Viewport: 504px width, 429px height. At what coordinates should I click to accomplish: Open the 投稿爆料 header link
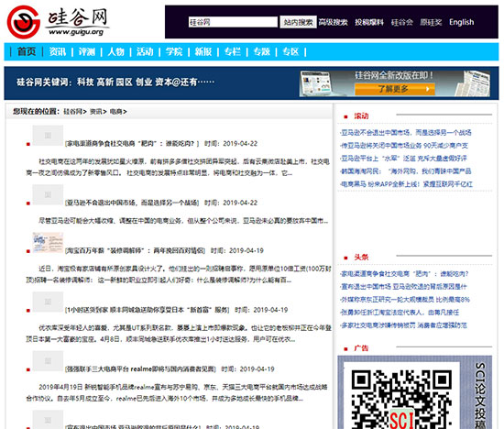point(369,22)
